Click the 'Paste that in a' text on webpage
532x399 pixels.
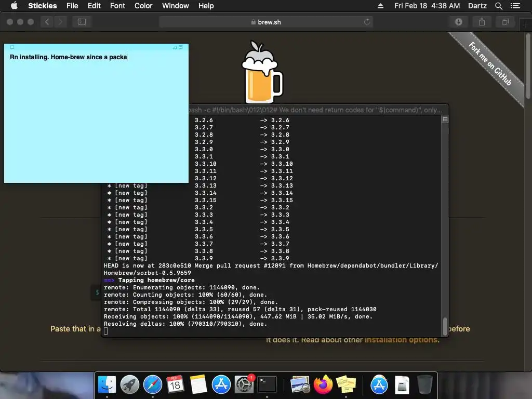(x=75, y=329)
